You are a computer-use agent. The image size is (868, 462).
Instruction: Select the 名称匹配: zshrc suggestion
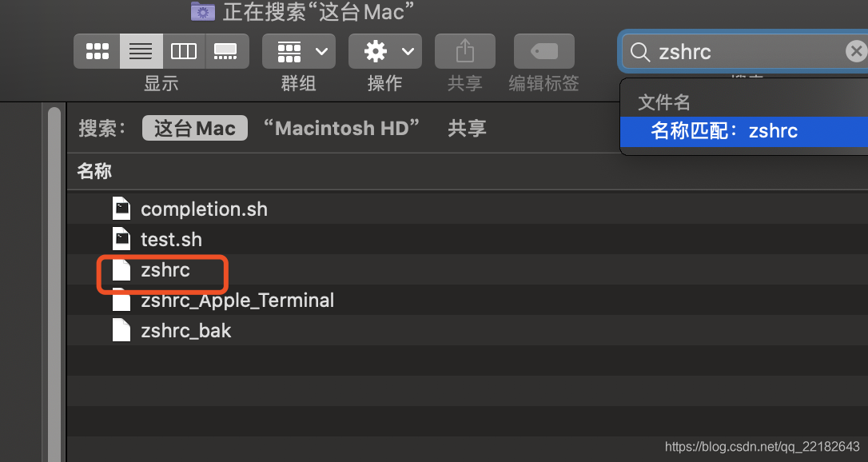click(x=744, y=132)
